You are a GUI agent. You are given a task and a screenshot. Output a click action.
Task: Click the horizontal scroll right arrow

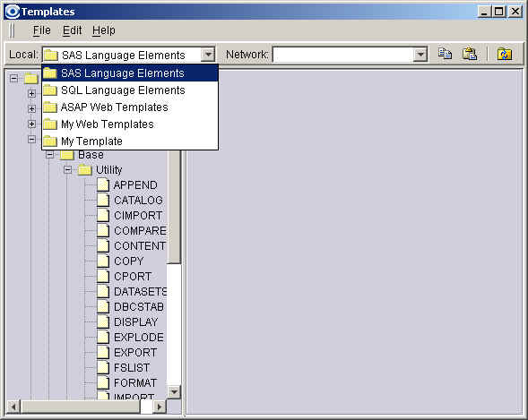coord(160,407)
